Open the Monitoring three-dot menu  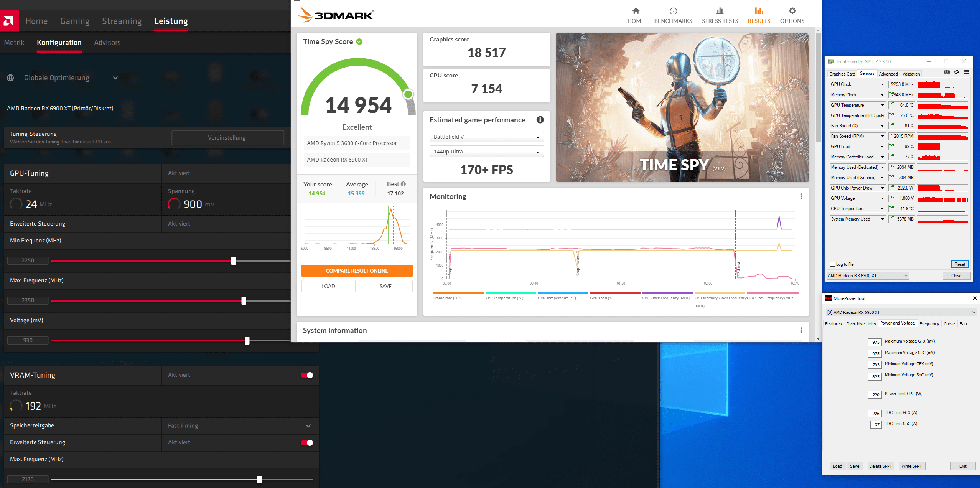coord(801,196)
